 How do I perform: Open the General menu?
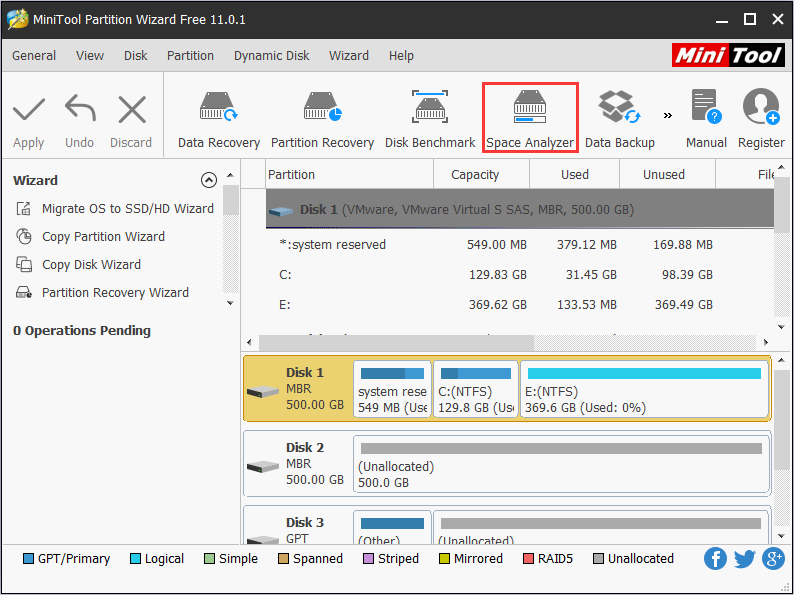click(x=34, y=56)
